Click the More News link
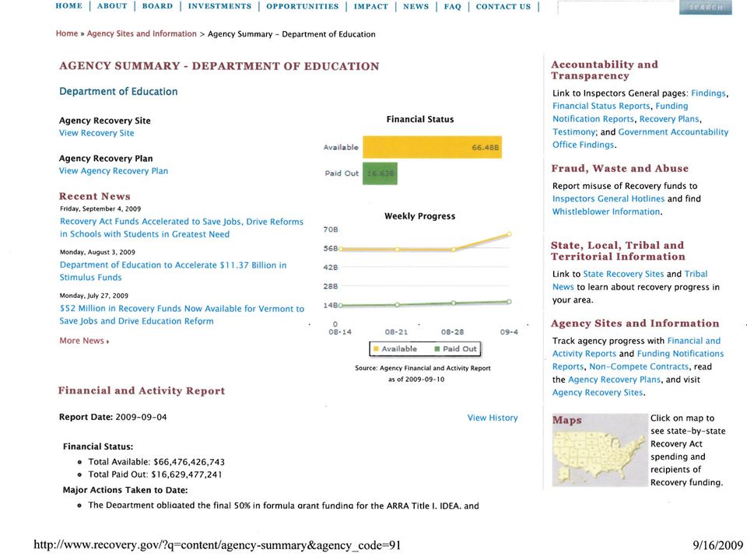Viewport: 747px width, 560px height. tap(84, 341)
